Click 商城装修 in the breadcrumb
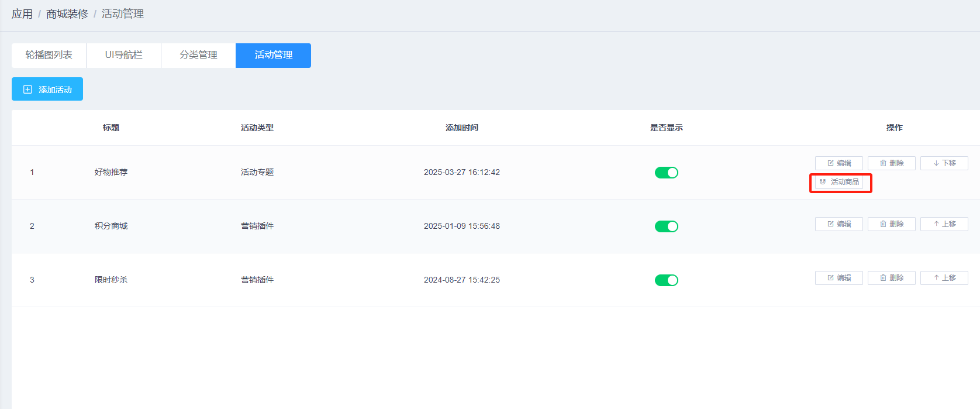This screenshot has width=980, height=409. coord(67,14)
